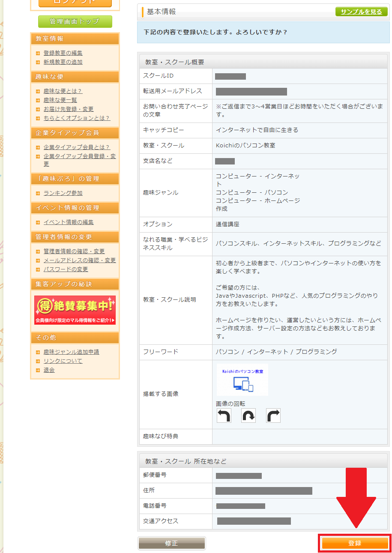Click the Koichi PC classroom image thumbnail
This screenshot has height=553, width=392.
coord(242,380)
